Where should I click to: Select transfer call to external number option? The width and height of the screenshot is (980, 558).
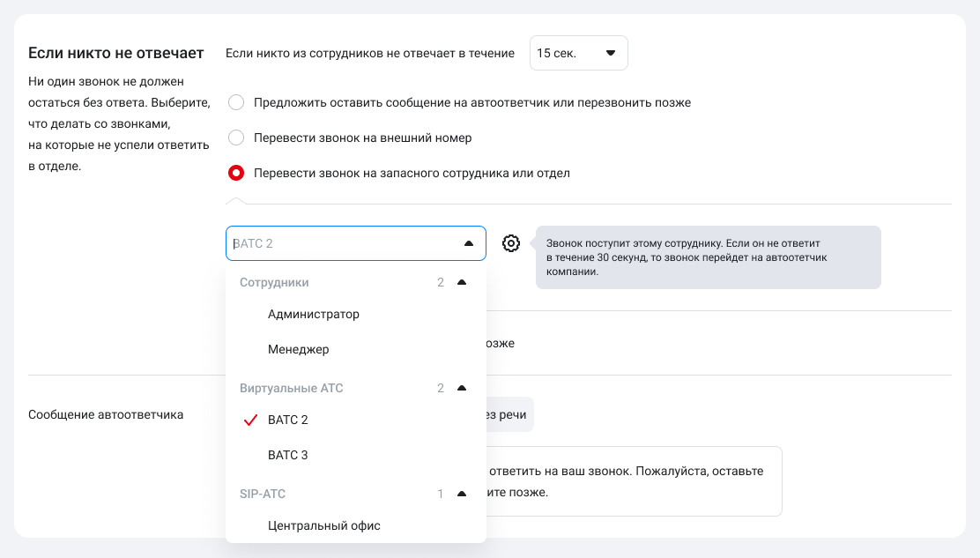(236, 138)
